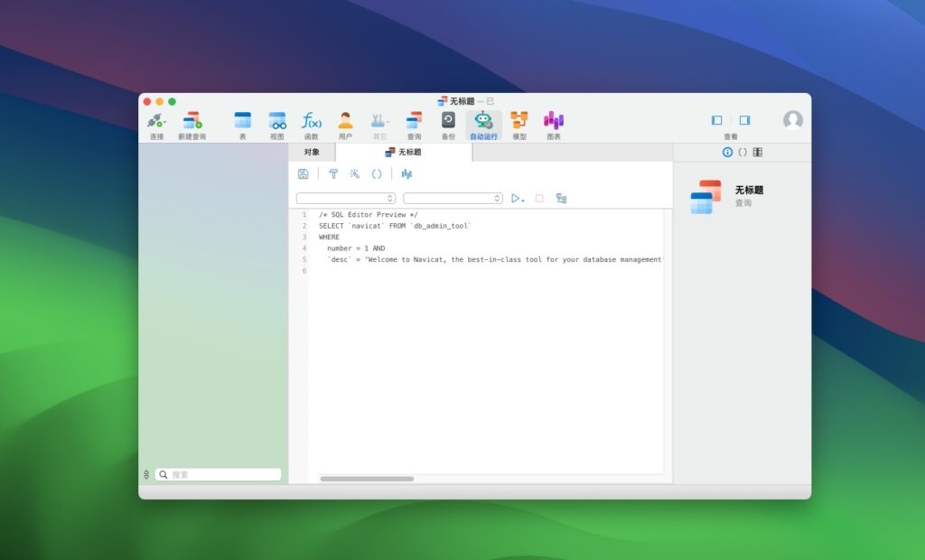925x560 pixels.
Task: Expand the second database dropdown in query editor
Action: click(x=453, y=198)
